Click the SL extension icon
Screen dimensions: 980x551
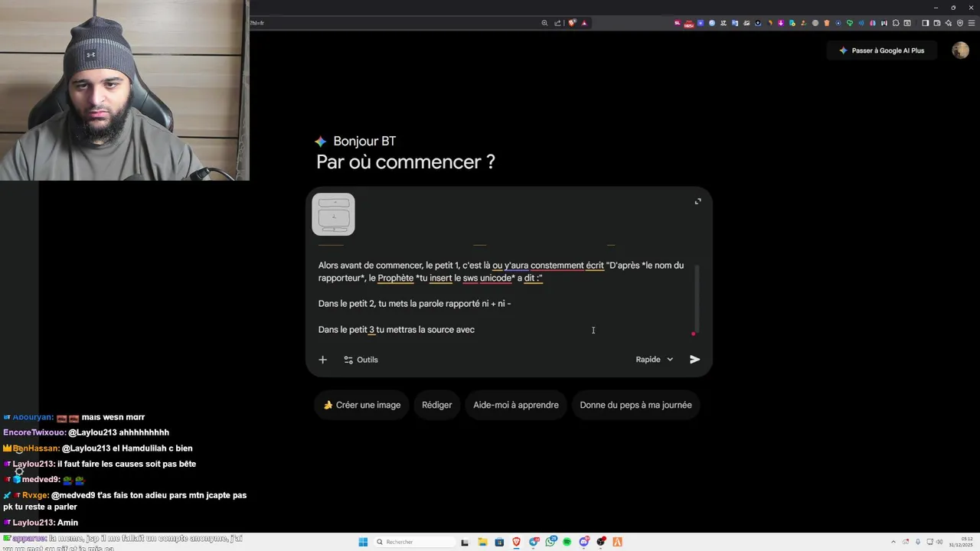tap(677, 23)
